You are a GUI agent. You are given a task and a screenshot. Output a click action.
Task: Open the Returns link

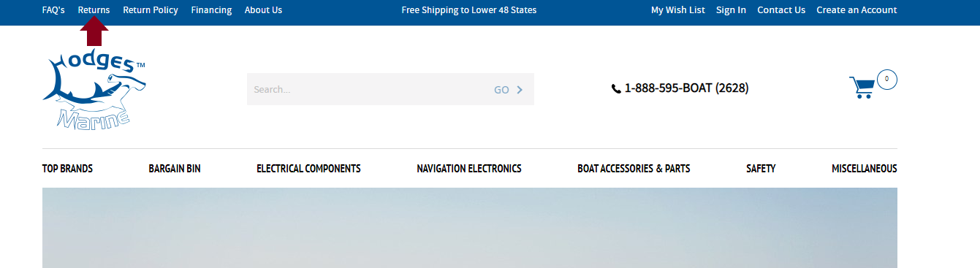[x=94, y=10]
